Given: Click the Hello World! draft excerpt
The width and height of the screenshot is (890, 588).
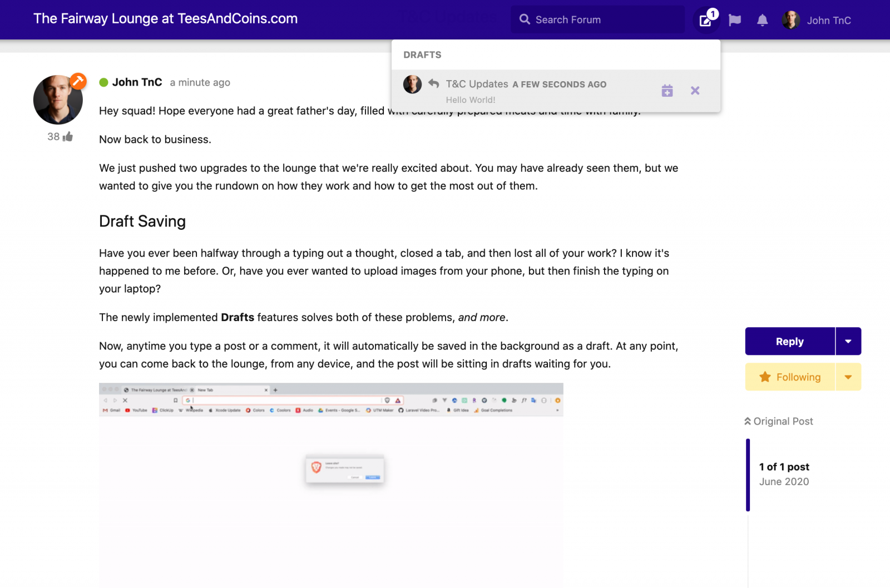Looking at the screenshot, I should click(471, 100).
